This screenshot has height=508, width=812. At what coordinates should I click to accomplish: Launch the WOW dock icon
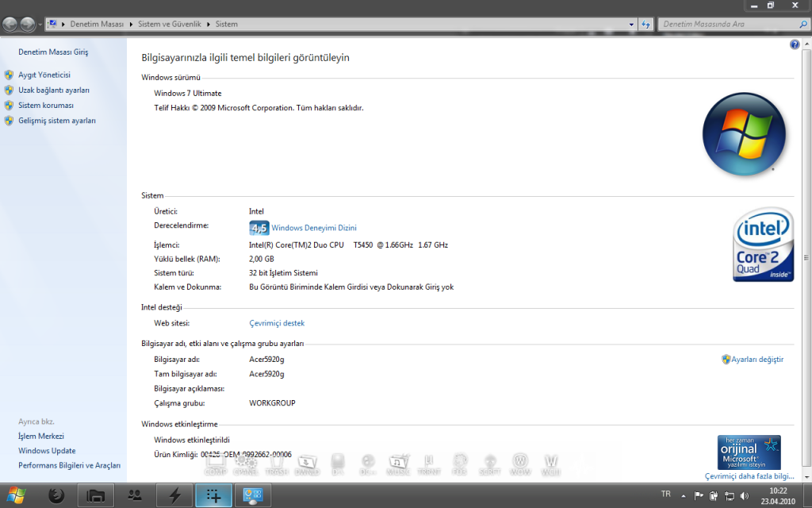click(520, 464)
